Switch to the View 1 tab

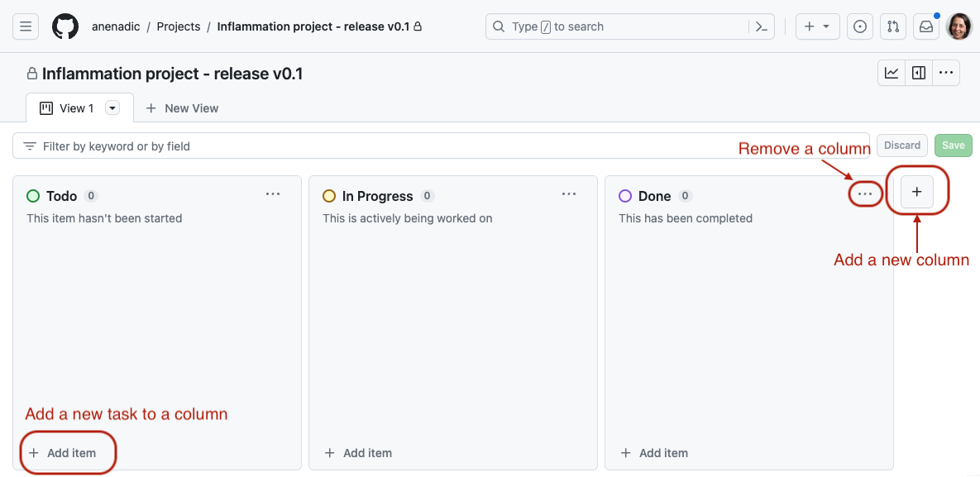point(70,107)
